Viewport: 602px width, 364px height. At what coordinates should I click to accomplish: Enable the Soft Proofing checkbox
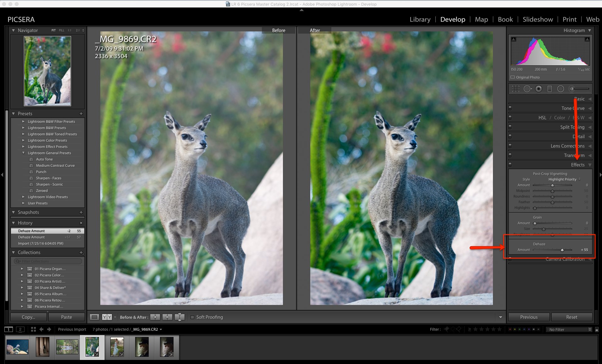click(x=192, y=317)
